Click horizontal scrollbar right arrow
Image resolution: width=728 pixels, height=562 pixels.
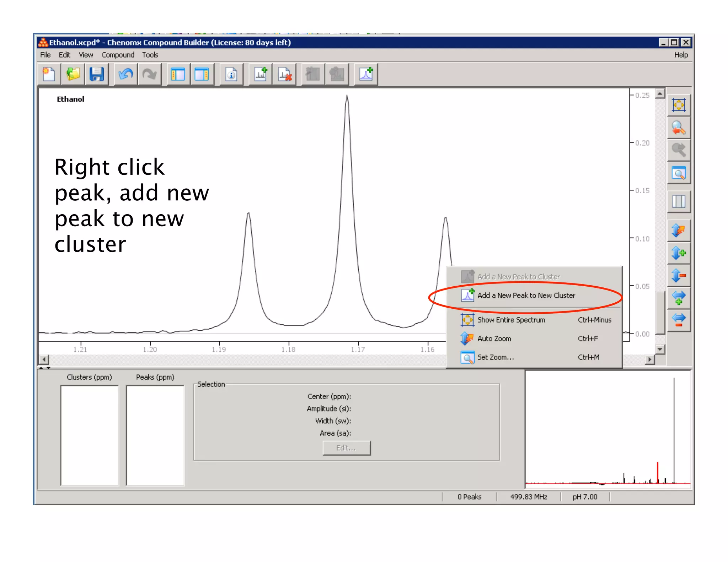[x=650, y=359]
